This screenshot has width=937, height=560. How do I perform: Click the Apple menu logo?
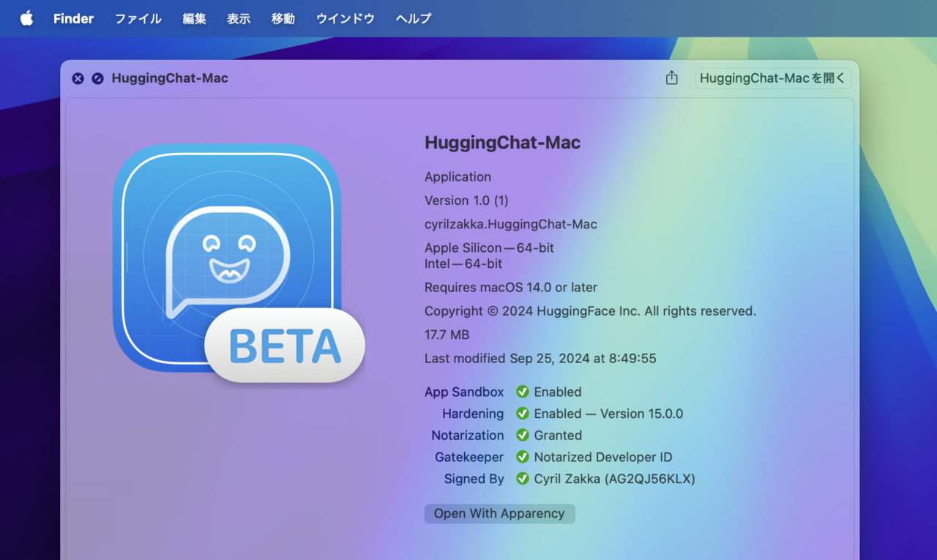pos(26,18)
